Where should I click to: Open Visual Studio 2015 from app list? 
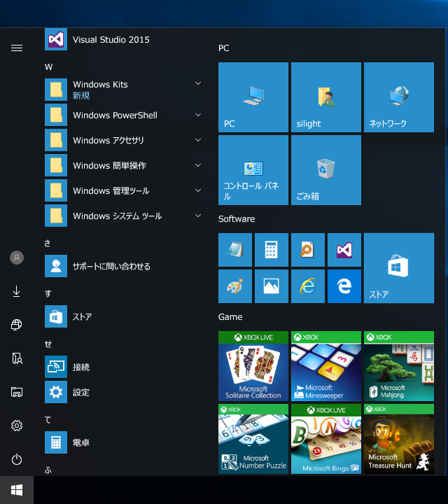124,39
